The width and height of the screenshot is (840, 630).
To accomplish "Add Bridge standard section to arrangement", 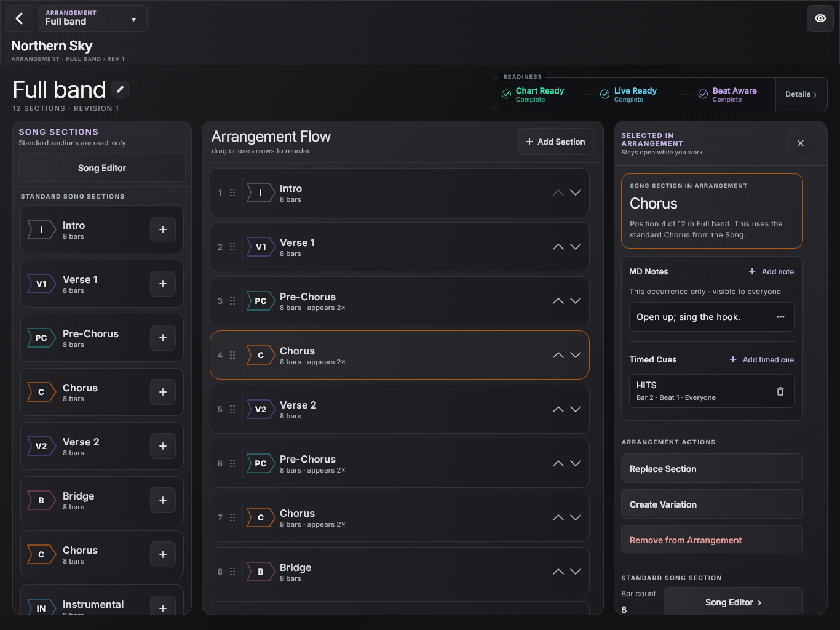I will tap(163, 500).
